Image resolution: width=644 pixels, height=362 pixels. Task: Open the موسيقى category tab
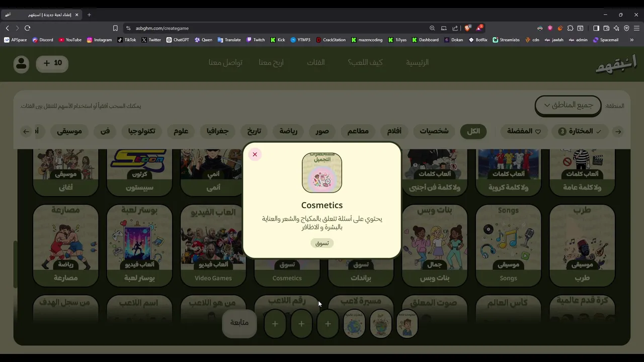69,131
